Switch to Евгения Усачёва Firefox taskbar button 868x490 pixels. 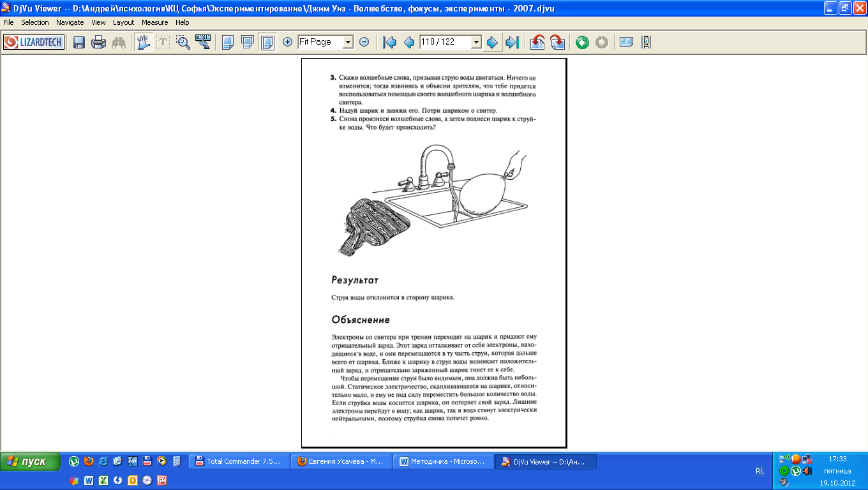(x=341, y=461)
